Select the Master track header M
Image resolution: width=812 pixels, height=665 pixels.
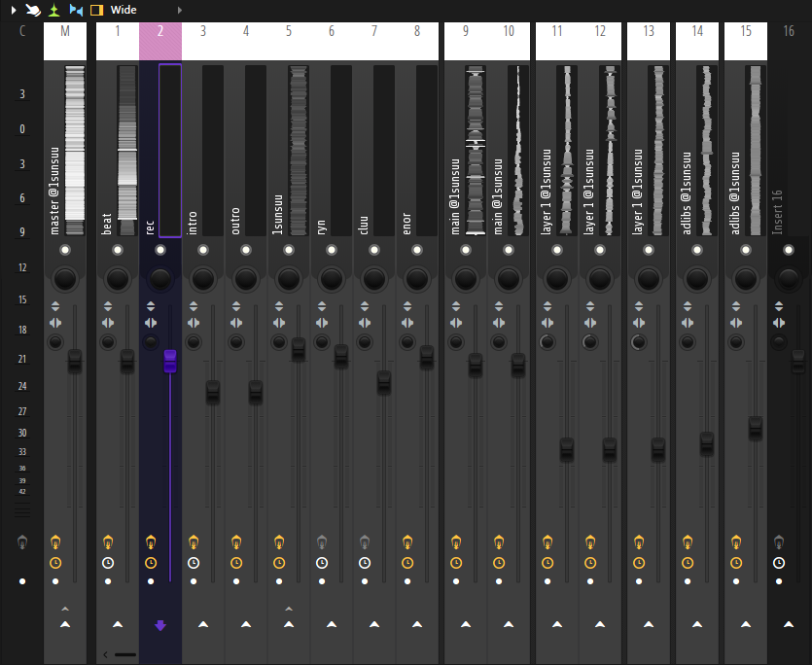65,41
